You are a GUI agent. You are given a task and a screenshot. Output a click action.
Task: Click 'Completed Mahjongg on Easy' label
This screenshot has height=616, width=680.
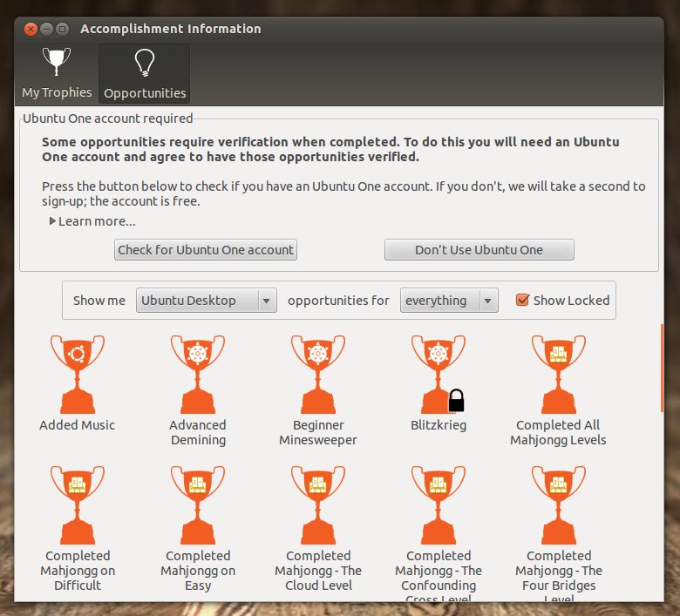coord(198,570)
